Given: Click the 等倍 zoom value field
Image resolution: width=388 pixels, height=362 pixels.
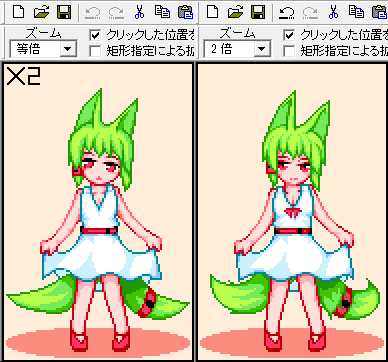Looking at the screenshot, I should 35,49.
